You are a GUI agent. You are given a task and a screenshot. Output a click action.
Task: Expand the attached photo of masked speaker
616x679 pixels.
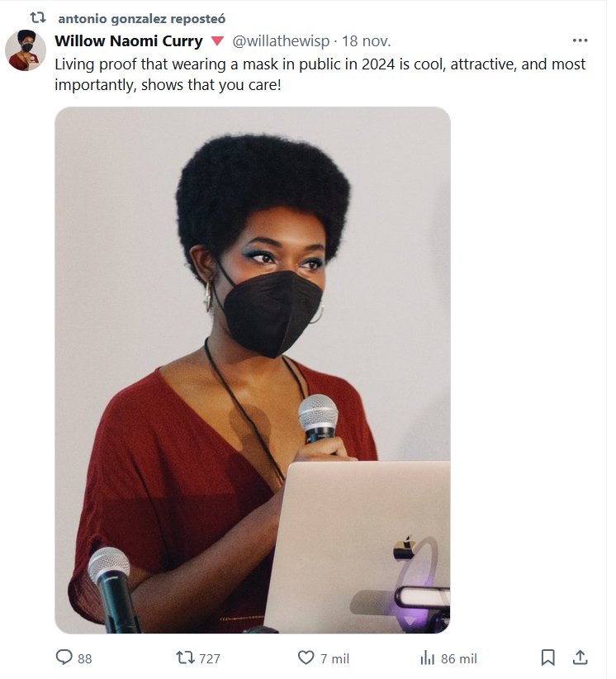click(253, 370)
